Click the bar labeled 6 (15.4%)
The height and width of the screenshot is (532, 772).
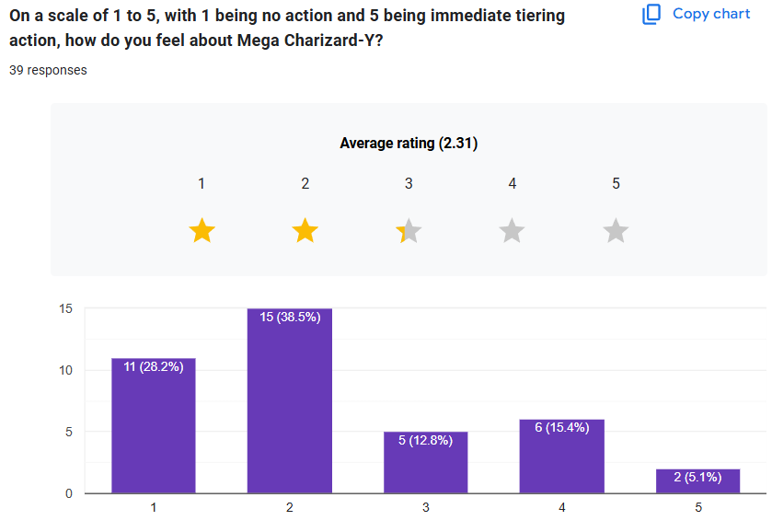[561, 456]
